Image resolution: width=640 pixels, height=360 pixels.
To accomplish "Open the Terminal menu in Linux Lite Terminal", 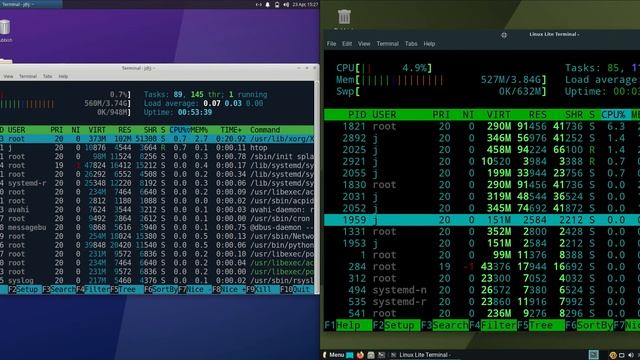I will [x=387, y=44].
